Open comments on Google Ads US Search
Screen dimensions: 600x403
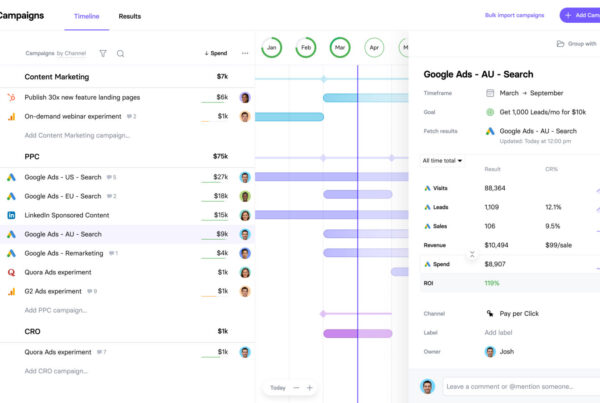[111, 177]
